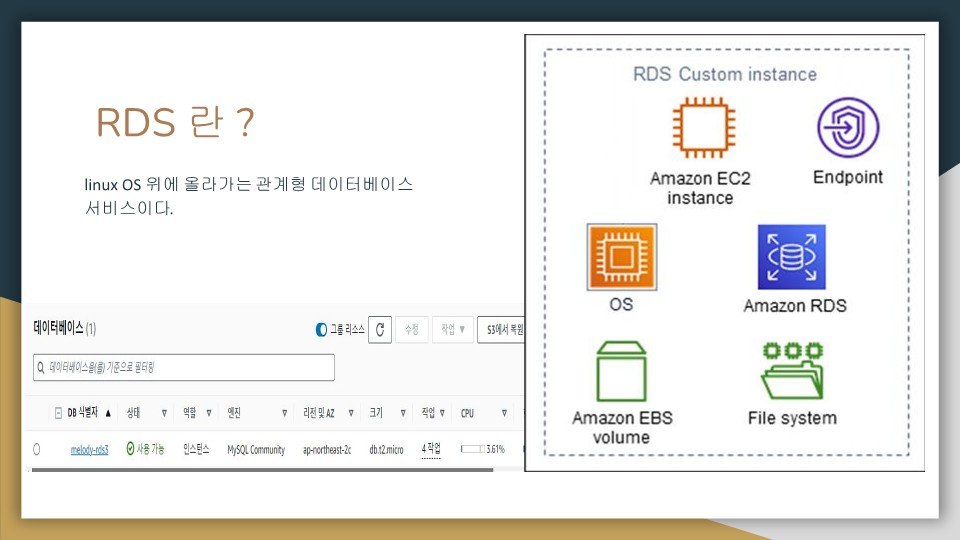Click the File system label text

pyautogui.click(x=792, y=418)
